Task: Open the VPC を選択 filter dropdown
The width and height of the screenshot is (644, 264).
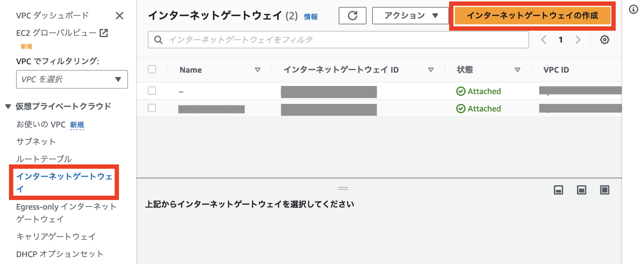Action: pos(72,79)
